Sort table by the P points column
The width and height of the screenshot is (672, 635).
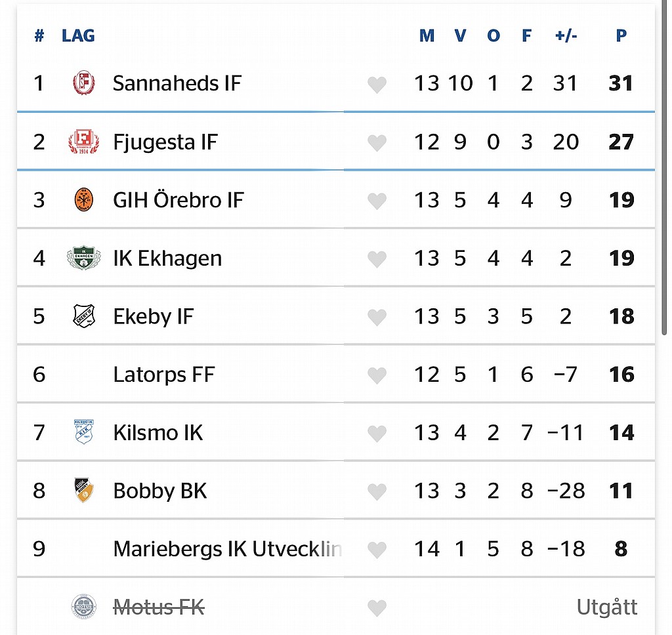621,35
